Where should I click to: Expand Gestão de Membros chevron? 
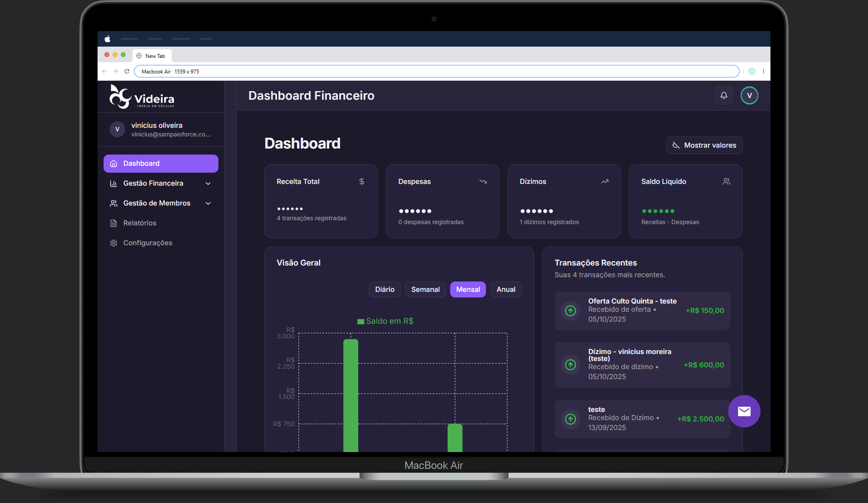[208, 203]
